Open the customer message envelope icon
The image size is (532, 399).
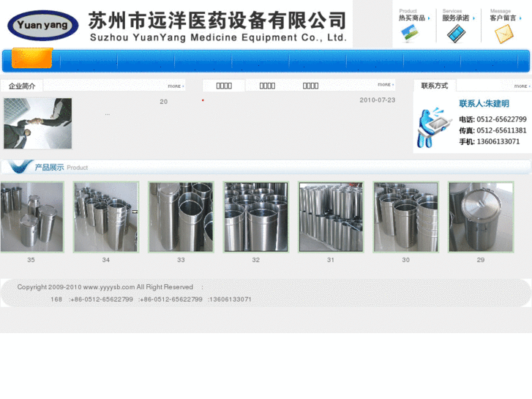click(x=504, y=34)
